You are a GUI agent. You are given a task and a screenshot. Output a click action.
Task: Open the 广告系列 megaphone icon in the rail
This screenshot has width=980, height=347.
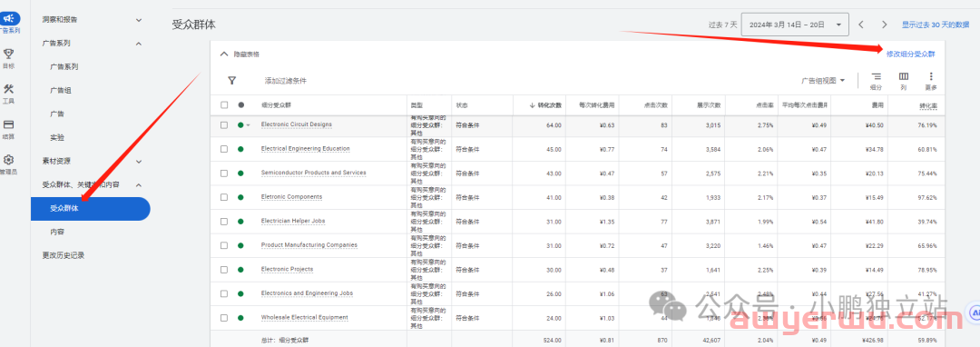[x=9, y=19]
